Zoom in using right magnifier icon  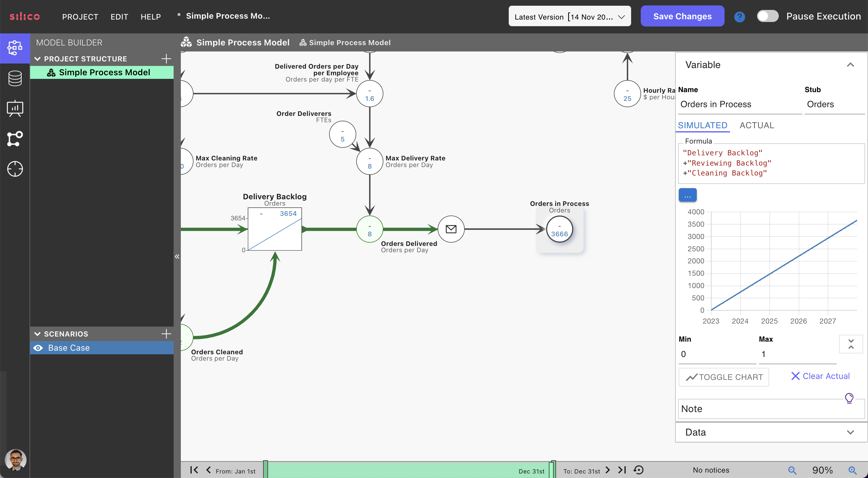pyautogui.click(x=852, y=470)
